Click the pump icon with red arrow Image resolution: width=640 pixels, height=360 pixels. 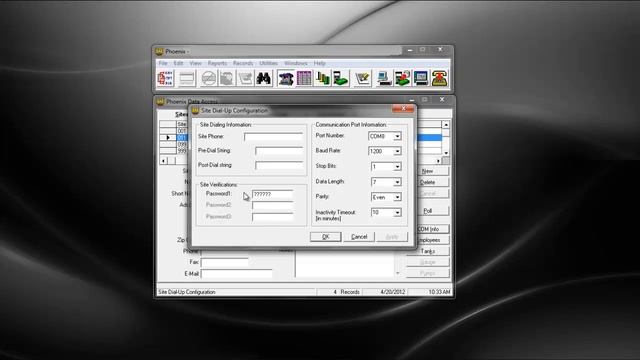(402, 78)
